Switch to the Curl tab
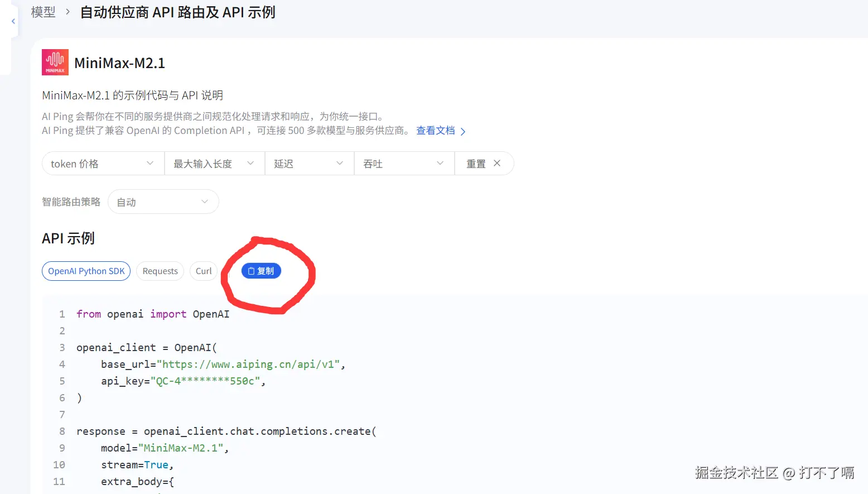 click(x=204, y=271)
